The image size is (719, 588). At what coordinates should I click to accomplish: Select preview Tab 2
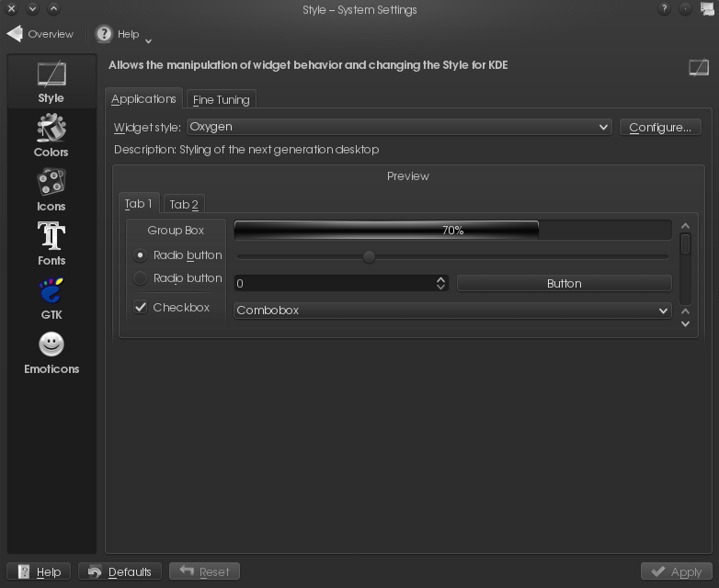(x=184, y=204)
